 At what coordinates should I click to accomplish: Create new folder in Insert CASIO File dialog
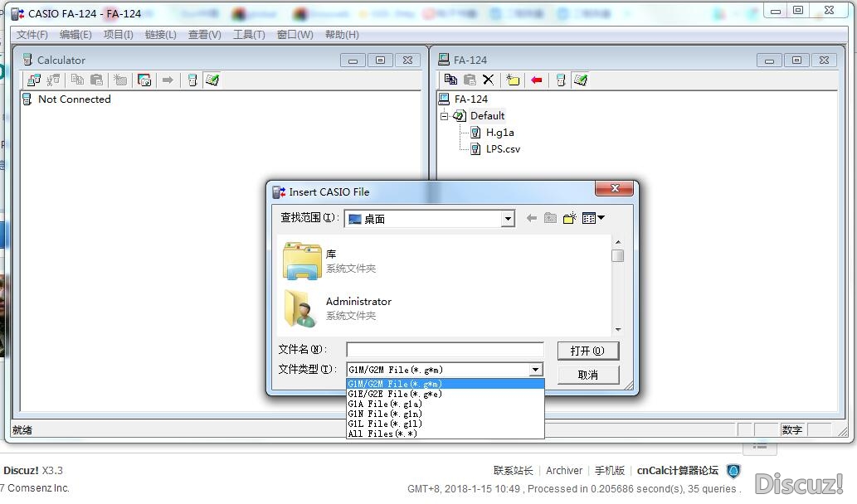point(569,218)
